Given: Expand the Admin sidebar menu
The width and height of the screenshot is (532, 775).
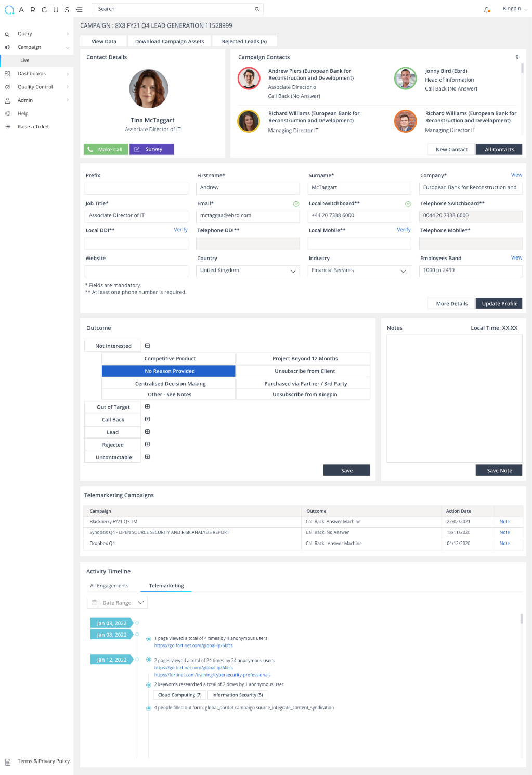Looking at the screenshot, I should [68, 100].
